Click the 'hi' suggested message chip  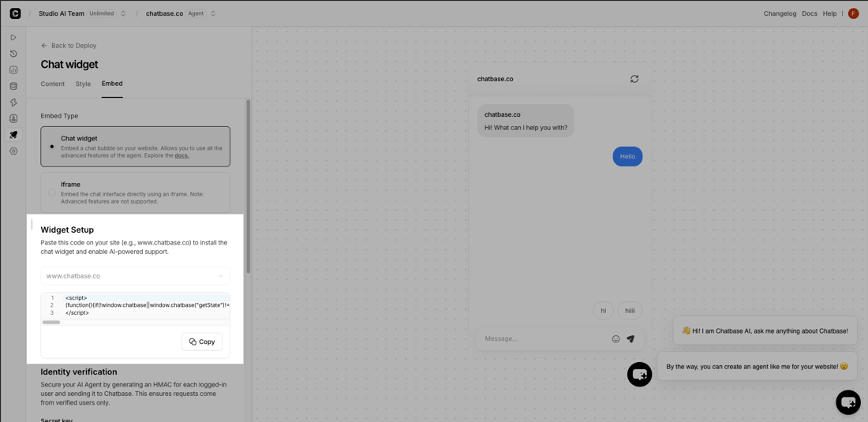pos(604,311)
